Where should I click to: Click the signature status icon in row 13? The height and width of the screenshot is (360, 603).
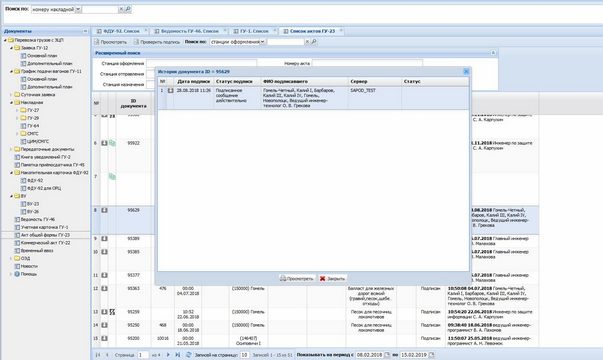[x=112, y=312]
